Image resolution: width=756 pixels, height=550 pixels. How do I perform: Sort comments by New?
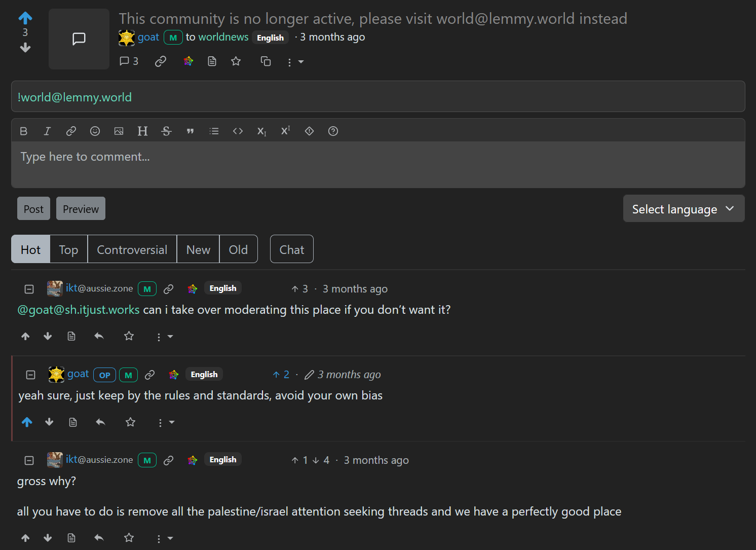pos(198,249)
